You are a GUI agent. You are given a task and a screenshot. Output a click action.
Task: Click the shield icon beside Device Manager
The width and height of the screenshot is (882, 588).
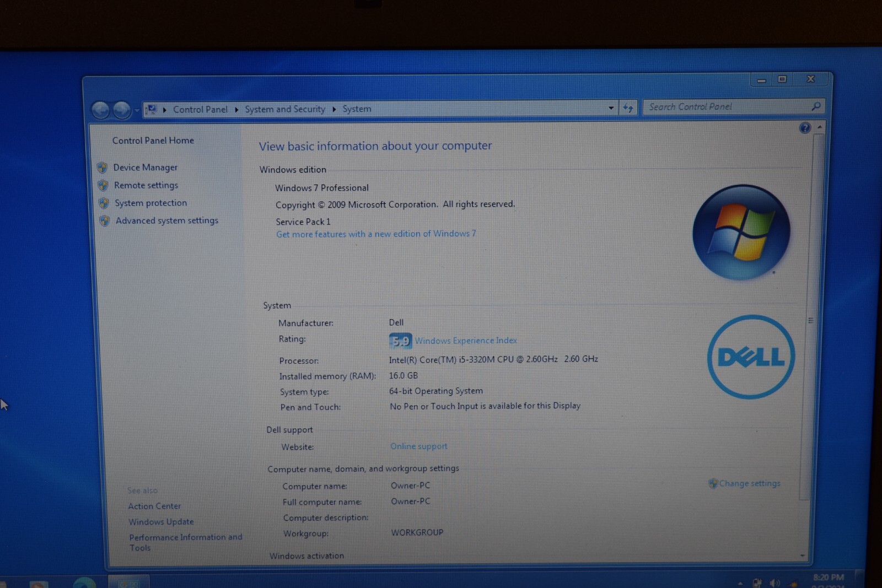103,168
